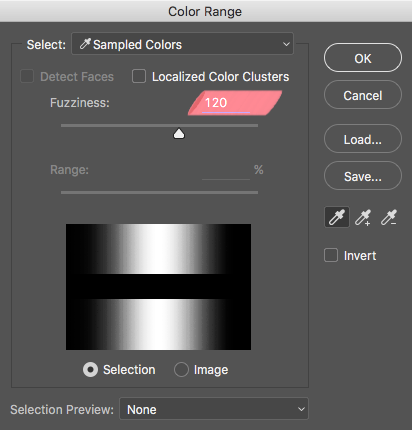Click the Selection Preview label
Image resolution: width=412 pixels, height=430 pixels.
click(62, 409)
